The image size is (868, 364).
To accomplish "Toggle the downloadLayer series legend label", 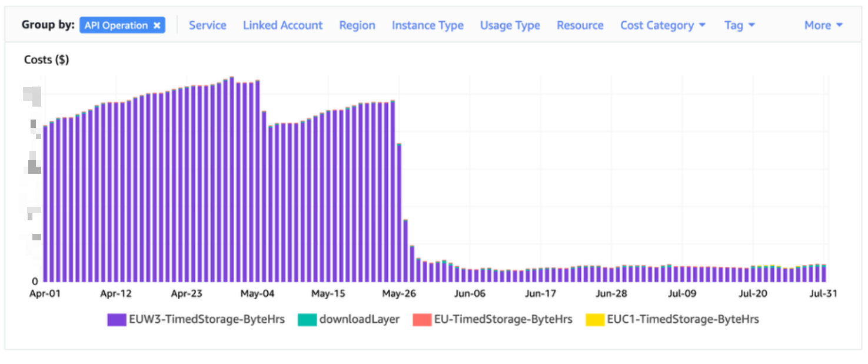I will pos(359,319).
